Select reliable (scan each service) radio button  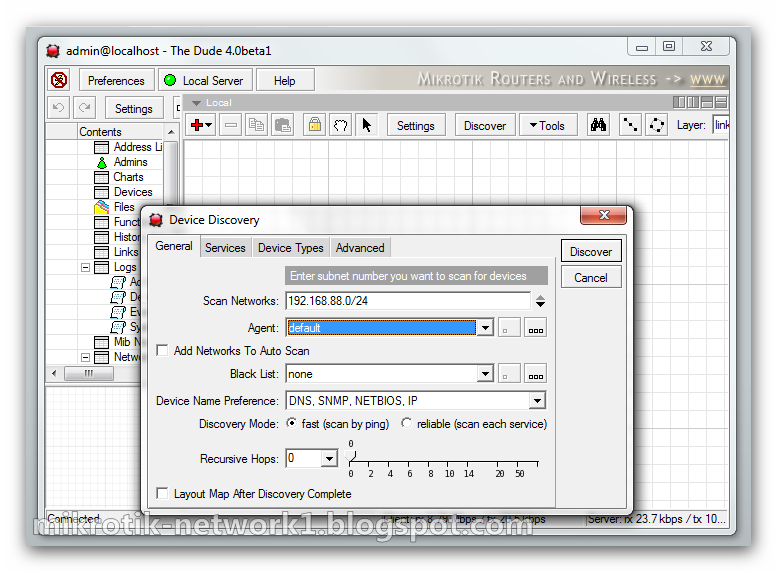coord(407,423)
